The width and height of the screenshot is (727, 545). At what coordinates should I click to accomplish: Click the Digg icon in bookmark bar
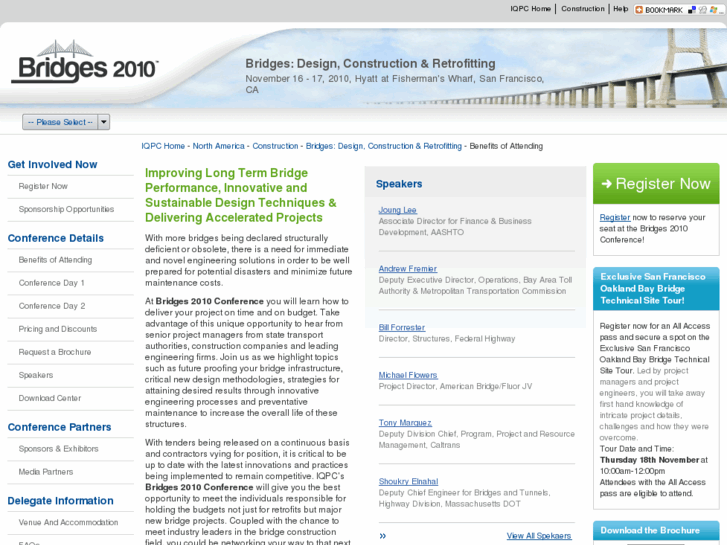click(702, 10)
